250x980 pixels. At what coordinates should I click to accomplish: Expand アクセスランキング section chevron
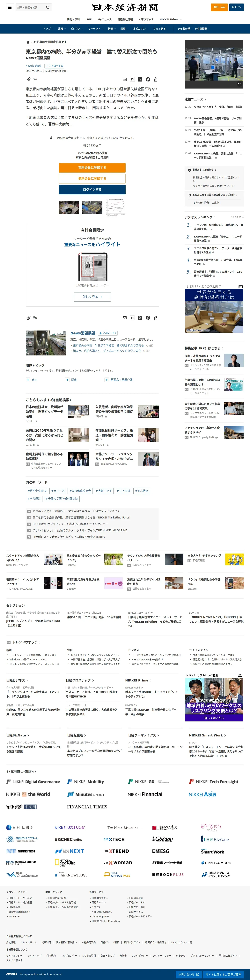pyautogui.click(x=215, y=217)
